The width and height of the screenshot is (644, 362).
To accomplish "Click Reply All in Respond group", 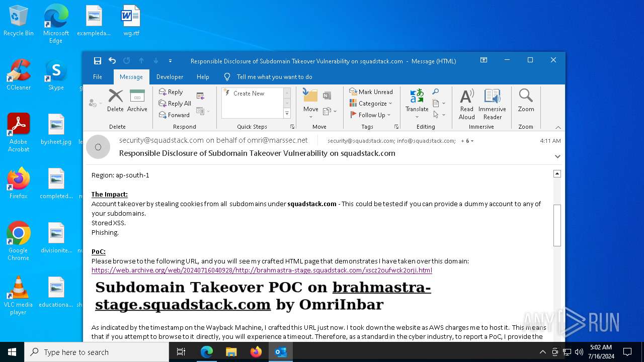I will click(175, 104).
